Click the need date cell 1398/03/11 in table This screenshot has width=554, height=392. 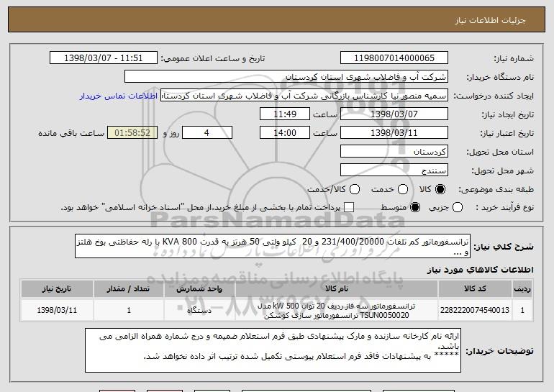coord(57,310)
